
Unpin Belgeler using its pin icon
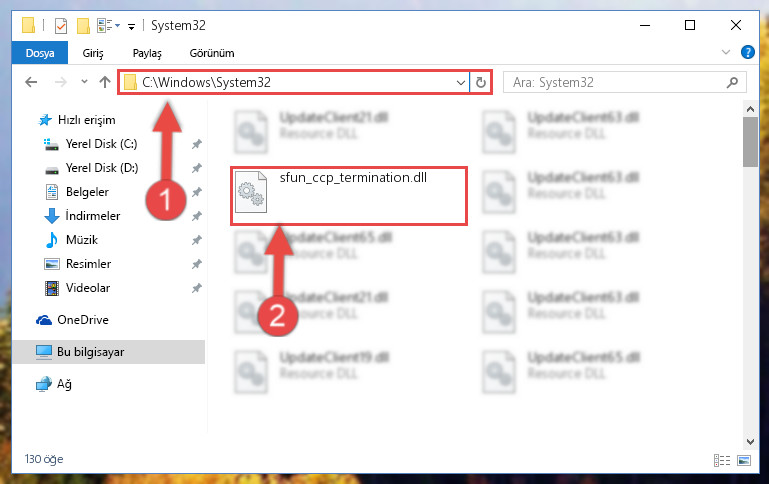197,192
